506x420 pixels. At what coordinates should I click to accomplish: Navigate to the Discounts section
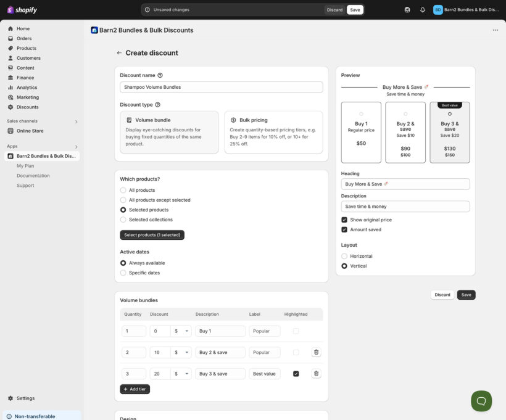click(27, 106)
